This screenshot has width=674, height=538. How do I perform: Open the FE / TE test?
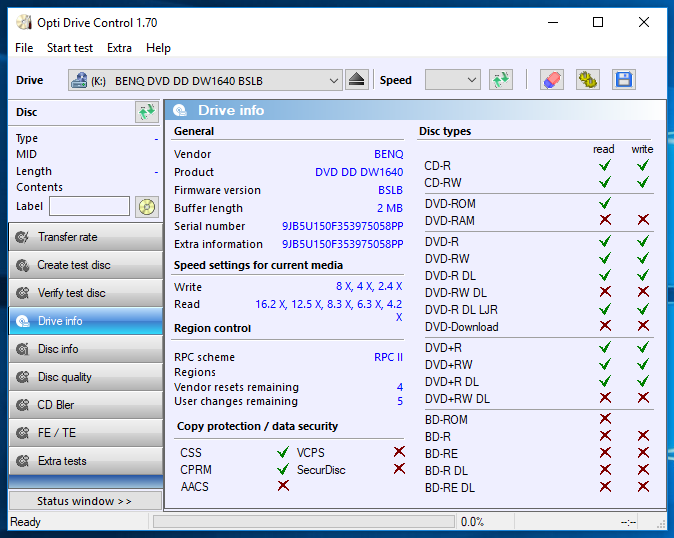coord(86,433)
